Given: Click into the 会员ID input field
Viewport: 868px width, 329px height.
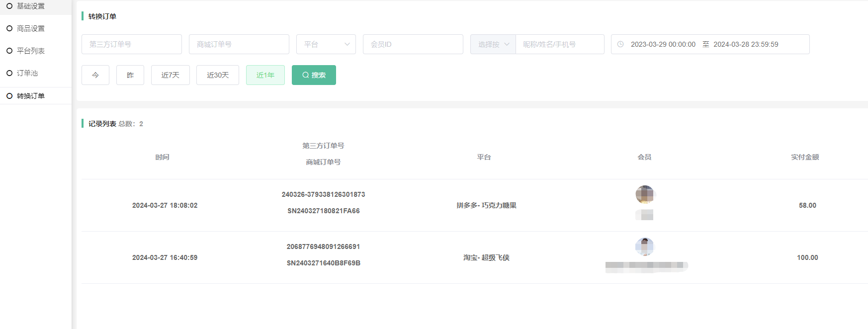Looking at the screenshot, I should (413, 44).
